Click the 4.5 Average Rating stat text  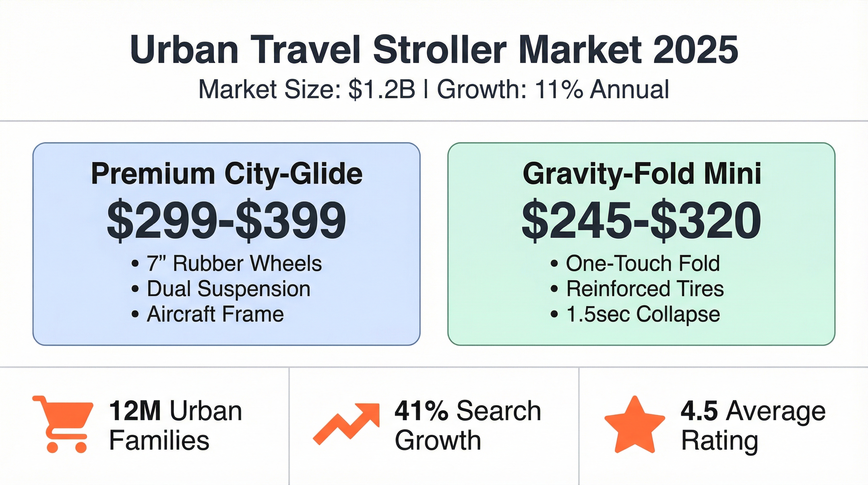pyautogui.click(x=753, y=426)
